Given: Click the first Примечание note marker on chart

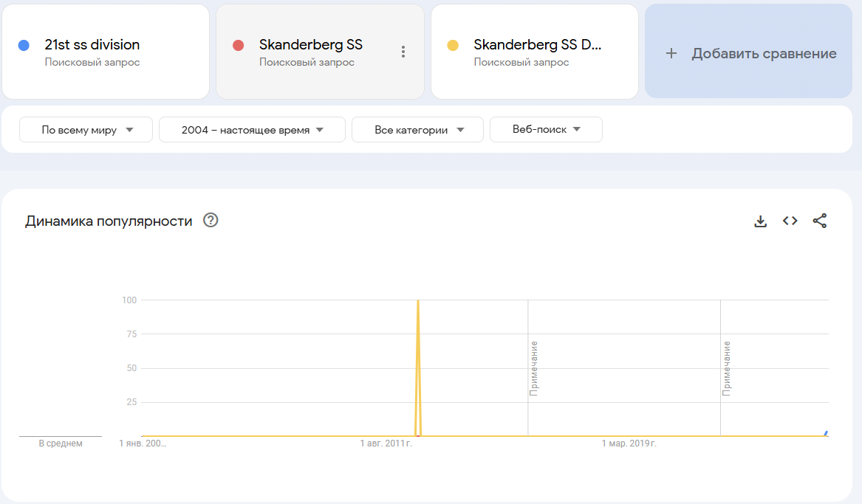Looking at the screenshot, I should (534, 367).
